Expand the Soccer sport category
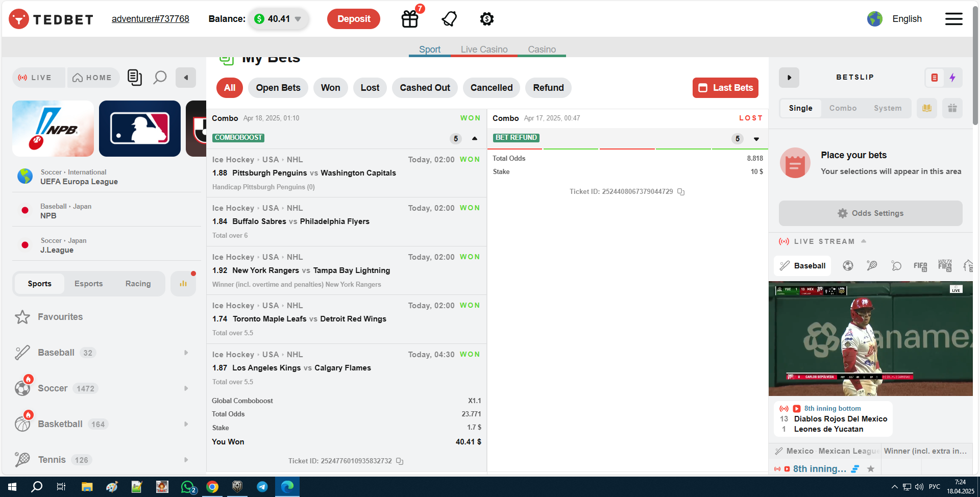Screen dimensions: 980x497 186,388
